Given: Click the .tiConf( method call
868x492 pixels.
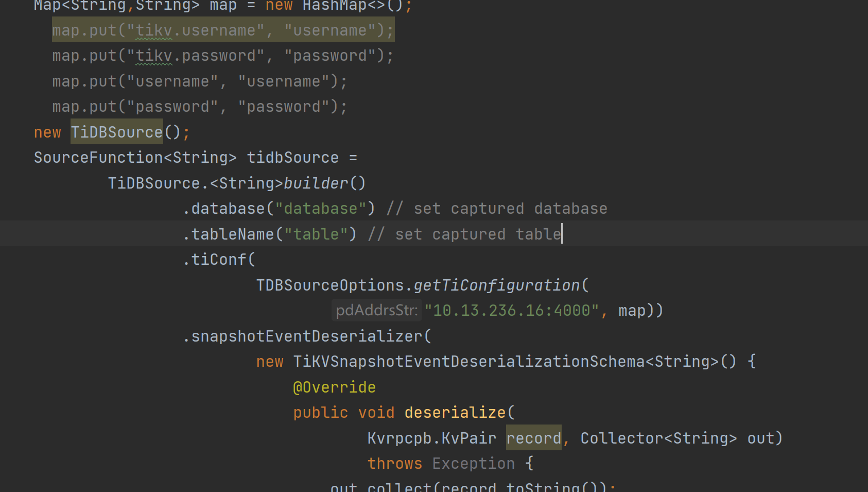Looking at the screenshot, I should (x=219, y=259).
